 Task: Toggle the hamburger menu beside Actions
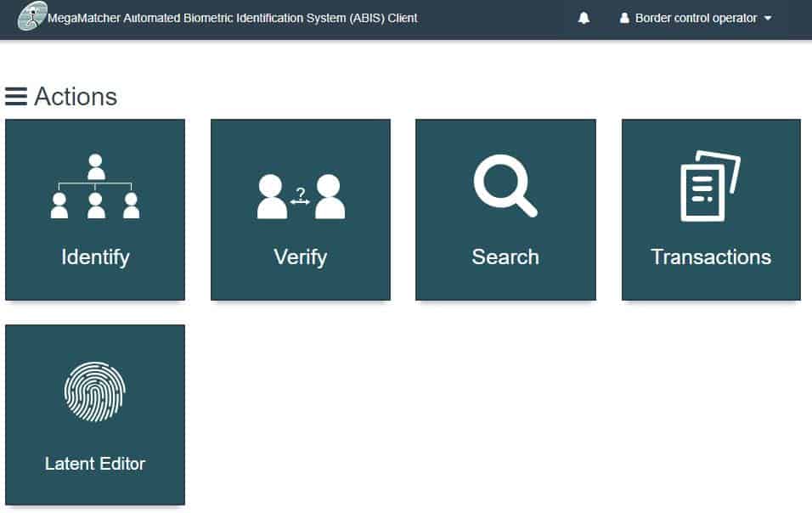16,96
